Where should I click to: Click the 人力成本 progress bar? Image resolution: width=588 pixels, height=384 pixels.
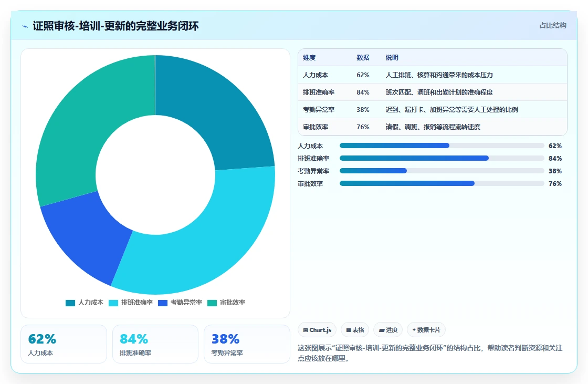click(x=442, y=146)
